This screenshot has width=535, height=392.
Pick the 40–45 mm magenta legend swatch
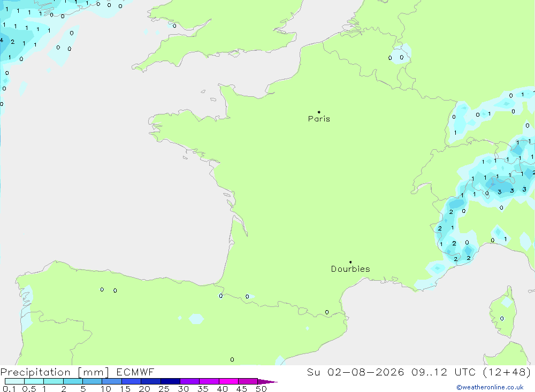click(228, 381)
